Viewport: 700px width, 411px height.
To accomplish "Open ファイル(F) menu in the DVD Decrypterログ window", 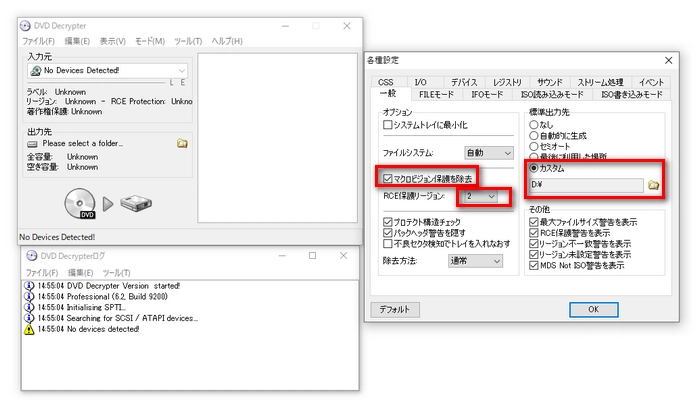I will 42,273.
